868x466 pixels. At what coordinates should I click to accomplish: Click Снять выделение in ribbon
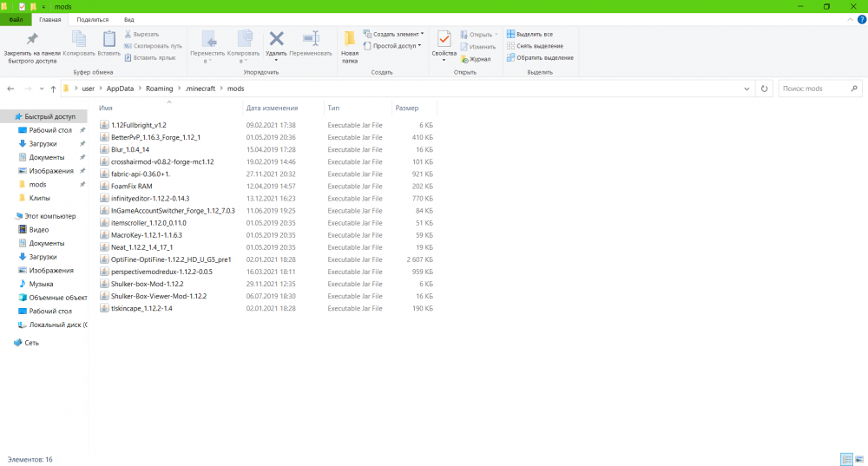(x=535, y=46)
